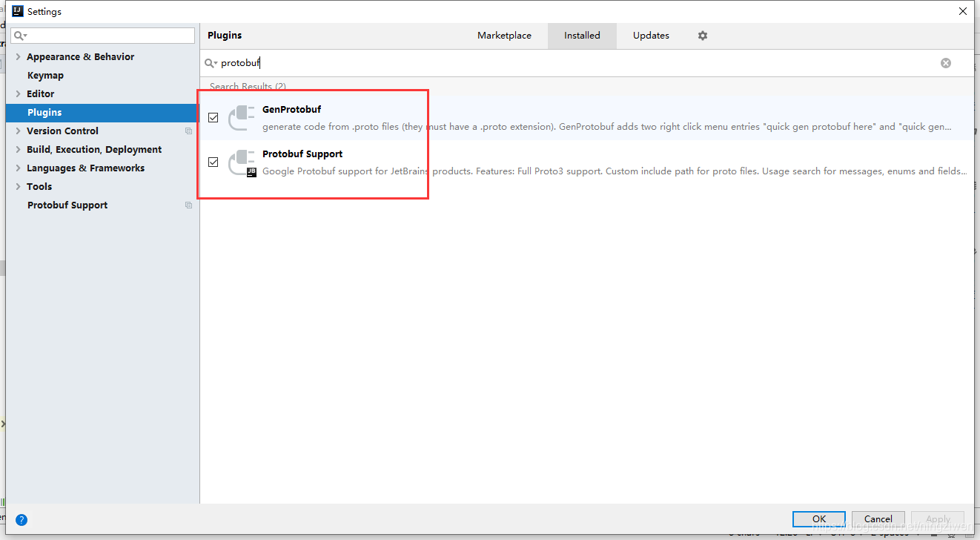Select the GenProtobuf plugin plug icon
This screenshot has height=540, width=980.
click(242, 117)
